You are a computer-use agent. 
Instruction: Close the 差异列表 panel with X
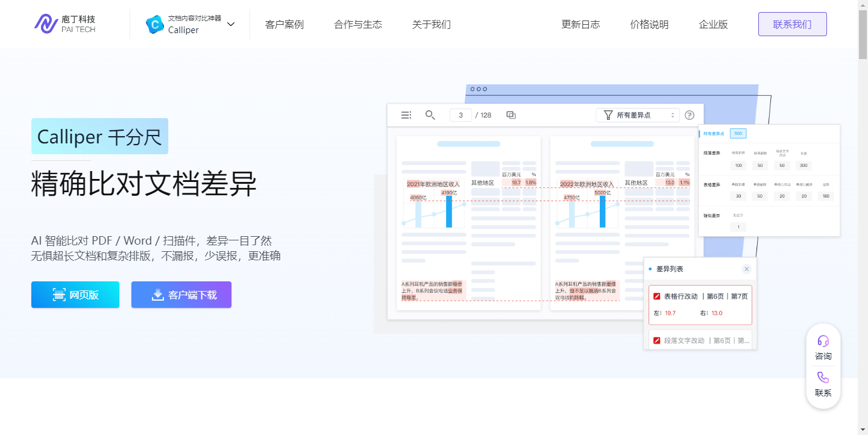[x=747, y=269]
